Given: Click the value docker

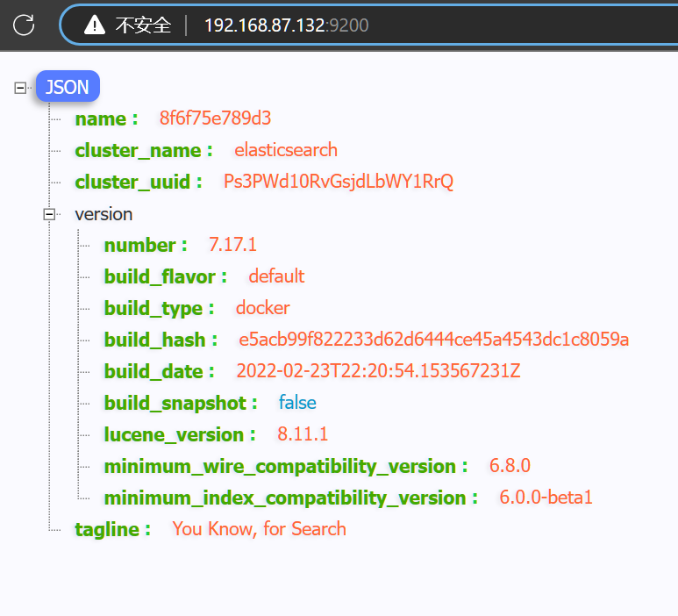Looking at the screenshot, I should [x=262, y=308].
